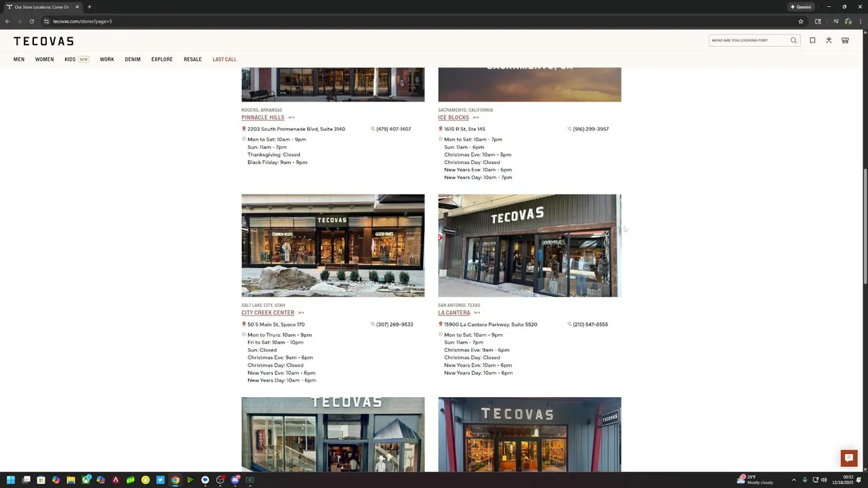This screenshot has height=488, width=868.
Task: Open the LAST CALL menu
Action: point(224,60)
